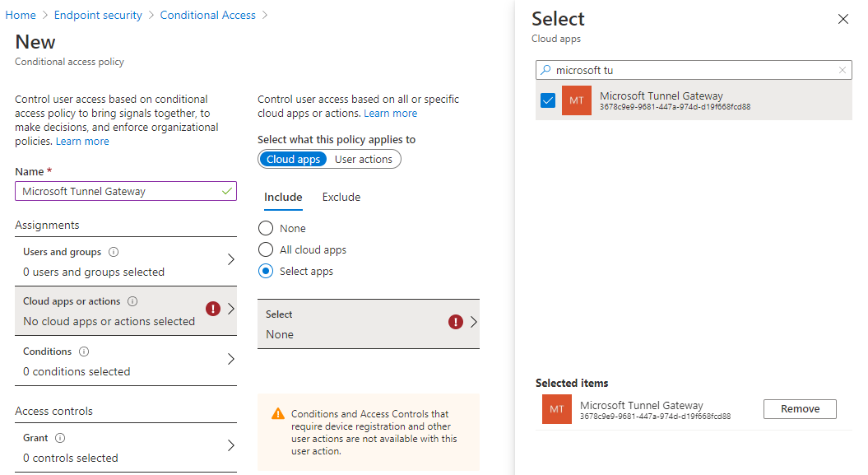The image size is (868, 475).
Task: Click the info icon next to Cloud apps or actions
Action: 132,301
